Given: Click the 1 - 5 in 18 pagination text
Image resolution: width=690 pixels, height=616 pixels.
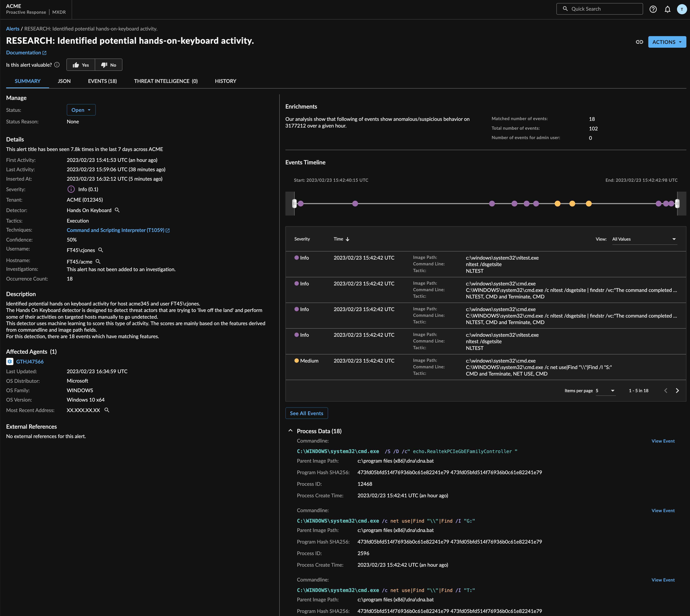Looking at the screenshot, I should 639,391.
